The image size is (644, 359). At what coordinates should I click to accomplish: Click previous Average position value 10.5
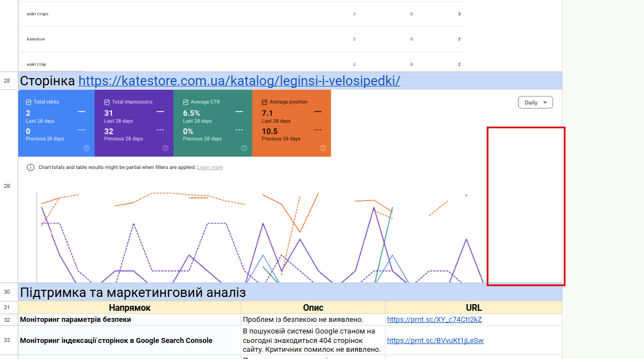270,131
